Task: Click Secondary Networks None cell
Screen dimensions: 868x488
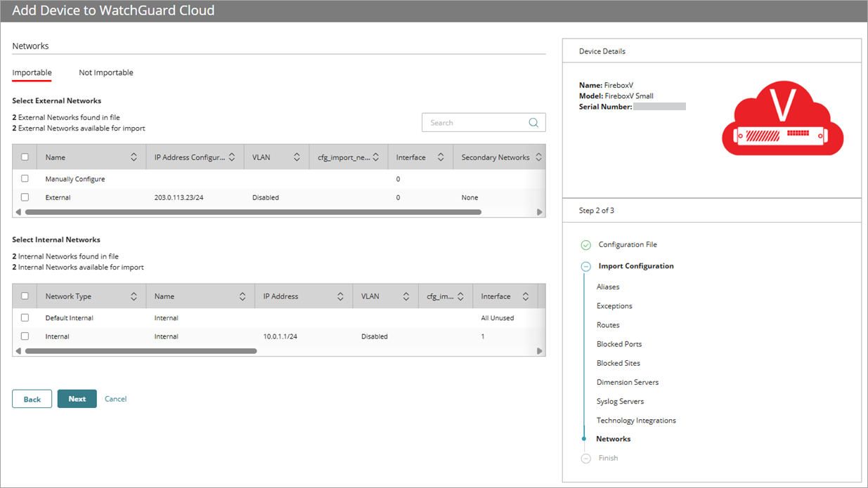Action: [470, 198]
